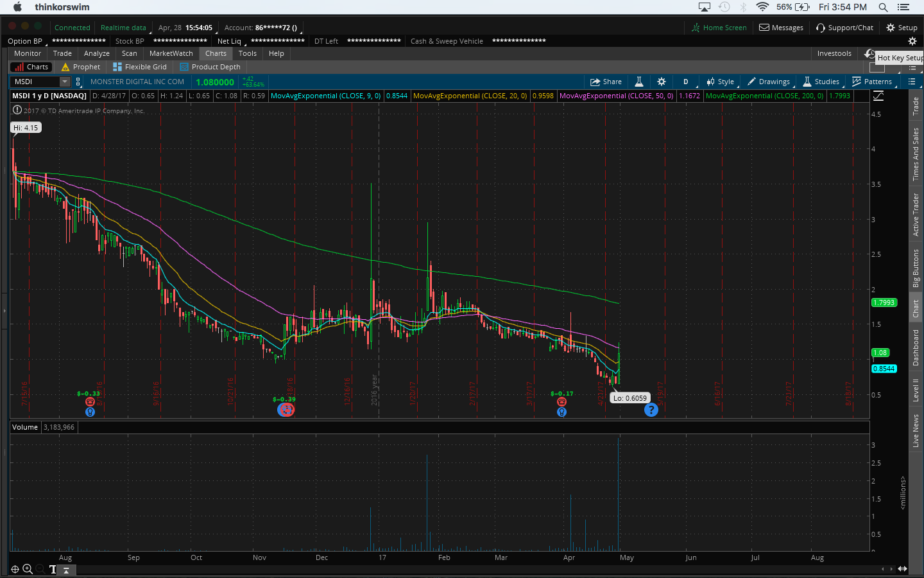
Task: Select the crosshair pan tool icon
Action: click(x=15, y=569)
